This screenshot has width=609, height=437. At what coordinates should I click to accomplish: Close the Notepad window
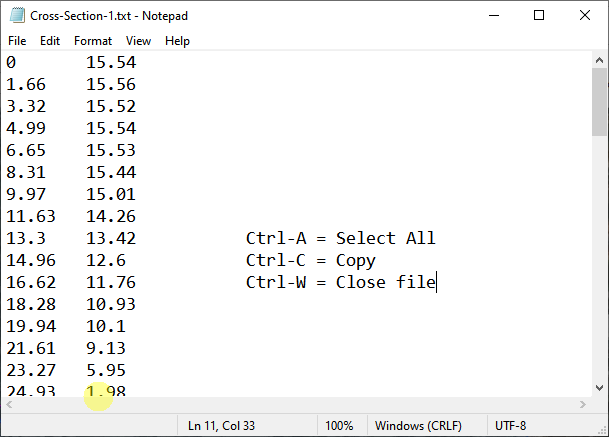(585, 16)
